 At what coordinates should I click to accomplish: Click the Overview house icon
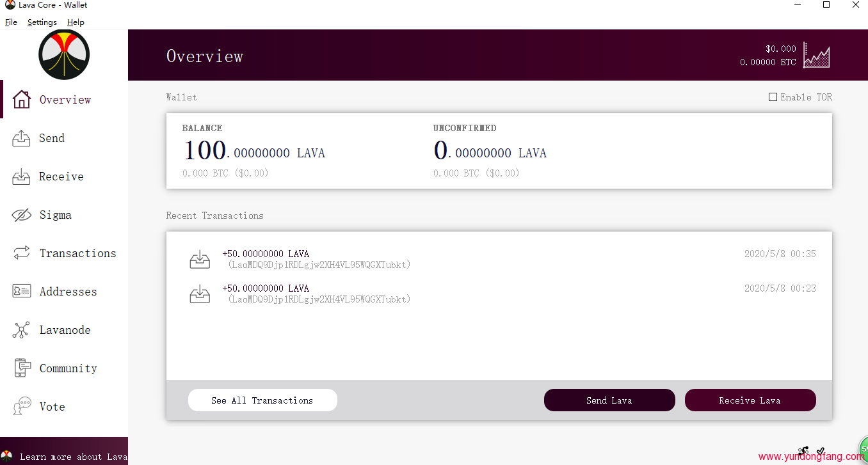[x=21, y=99]
